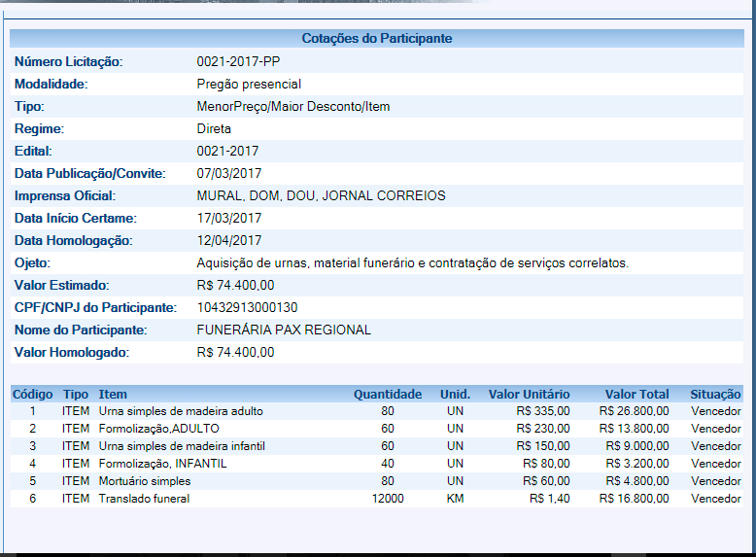Viewport: 756px width, 557px height.
Task: Click total value R$ 13.800,00
Action: point(634,429)
